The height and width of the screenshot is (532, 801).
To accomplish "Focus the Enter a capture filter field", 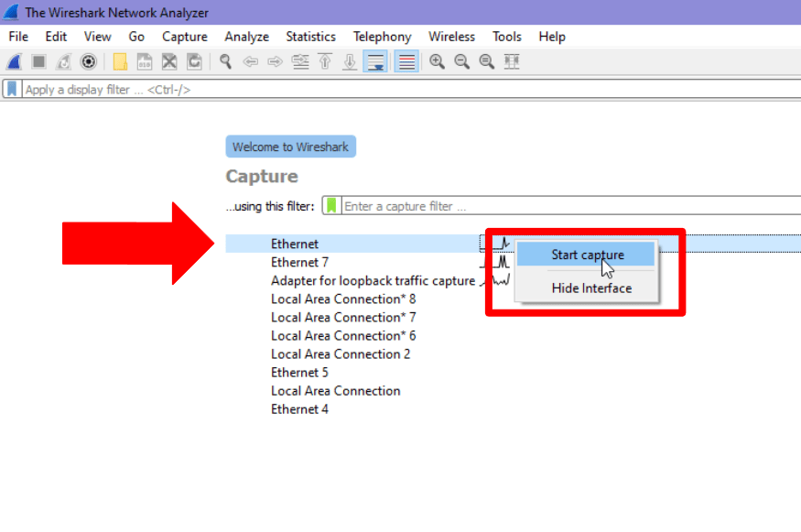I will coord(571,206).
